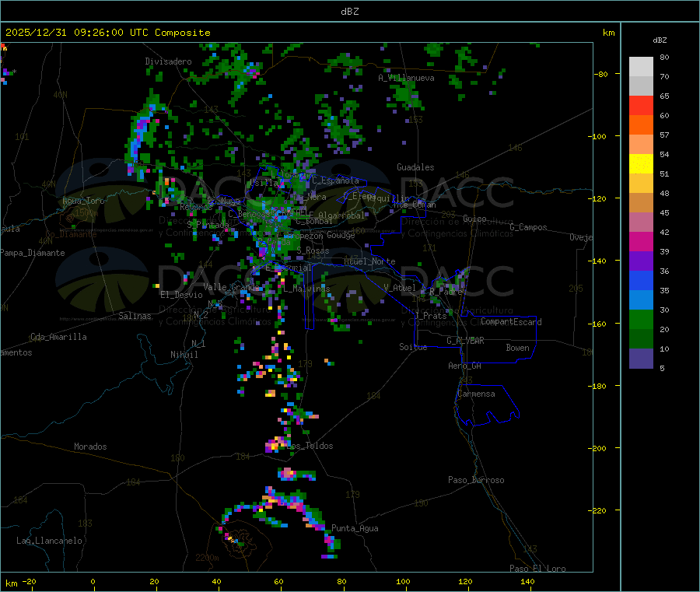Click the magenta 39-42 dBZ legend swatch
Viewport: 700px width, 592px height.
click(641, 241)
